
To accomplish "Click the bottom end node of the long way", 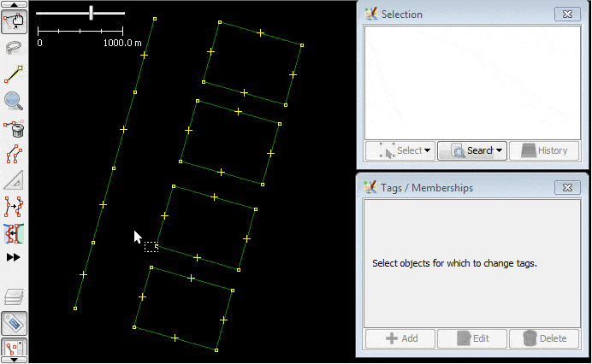I will point(75,308).
